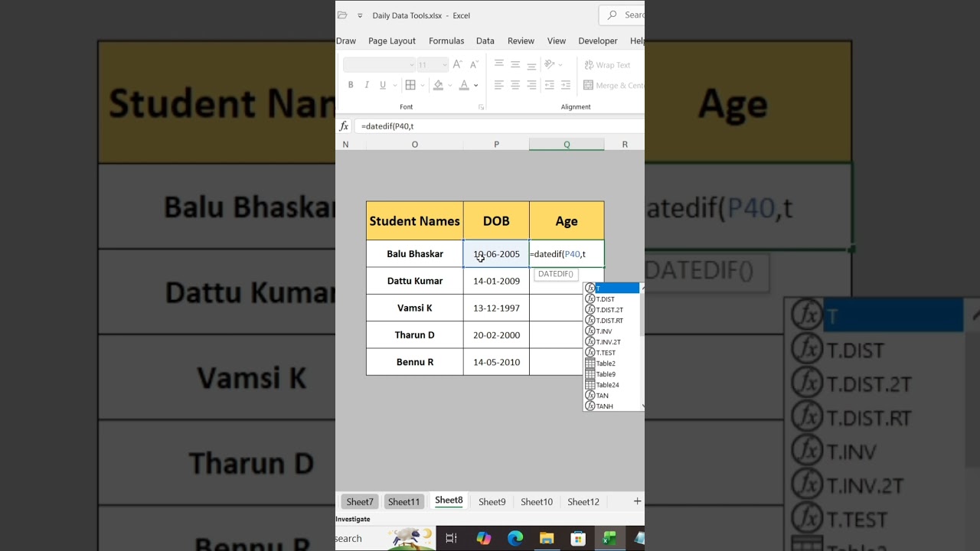
Task: Expand the Orientation dropdown arrow
Action: coord(560,65)
